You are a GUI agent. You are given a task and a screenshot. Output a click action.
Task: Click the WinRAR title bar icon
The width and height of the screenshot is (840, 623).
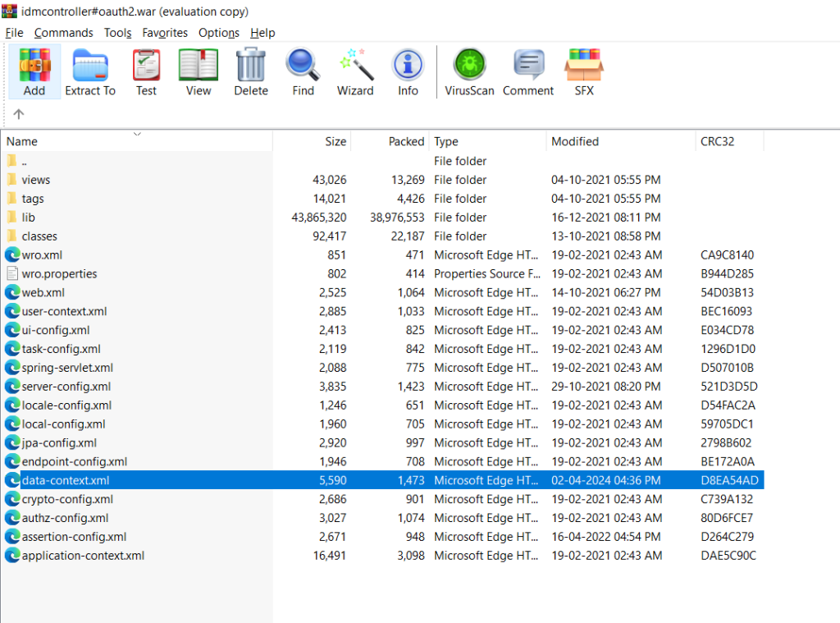point(9,11)
